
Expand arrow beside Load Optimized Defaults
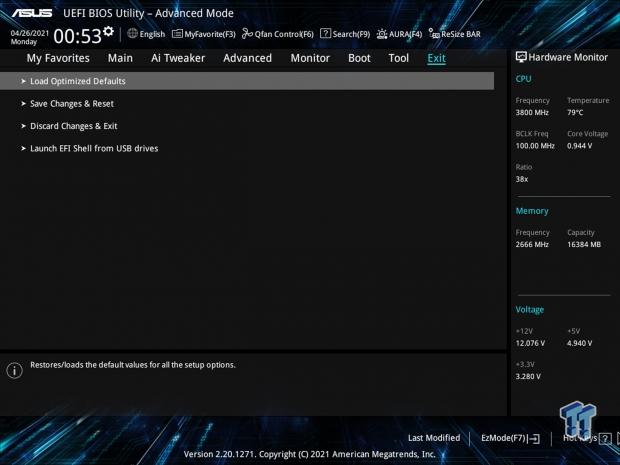(x=23, y=81)
